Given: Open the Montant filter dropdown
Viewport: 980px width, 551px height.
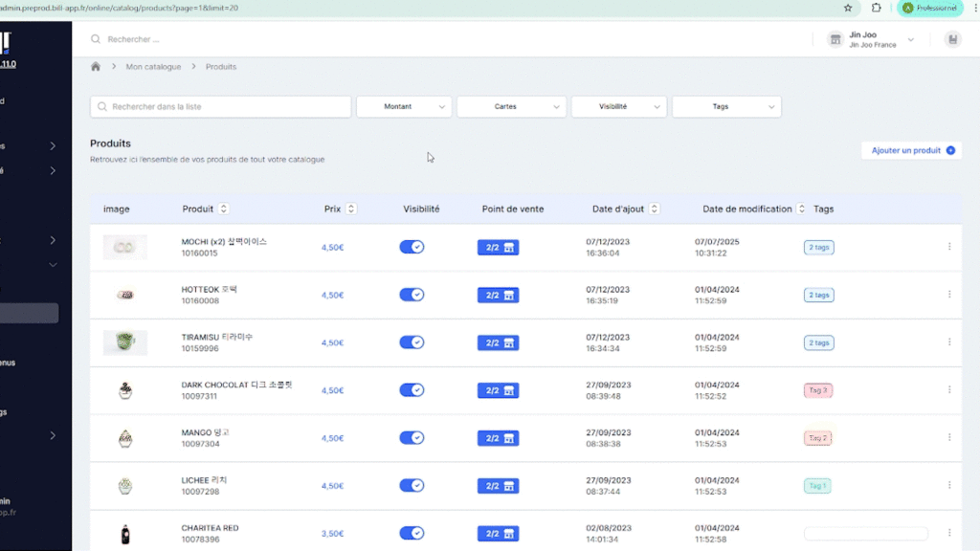Looking at the screenshot, I should 404,107.
